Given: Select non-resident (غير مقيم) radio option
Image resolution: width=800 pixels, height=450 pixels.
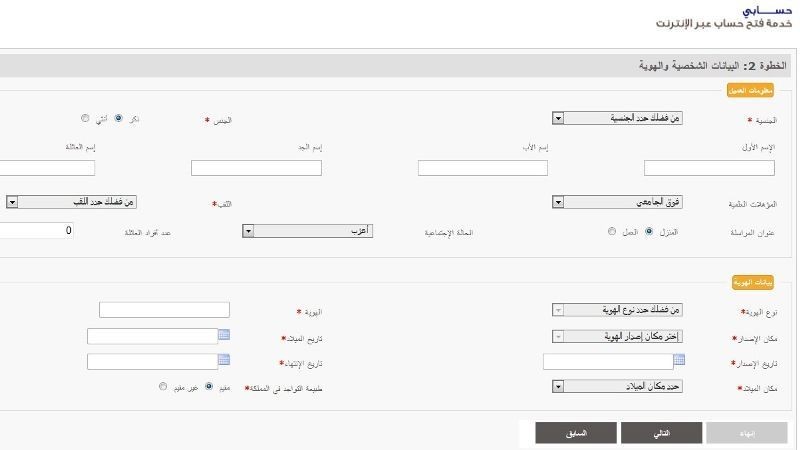Looking at the screenshot, I should pos(163,386).
